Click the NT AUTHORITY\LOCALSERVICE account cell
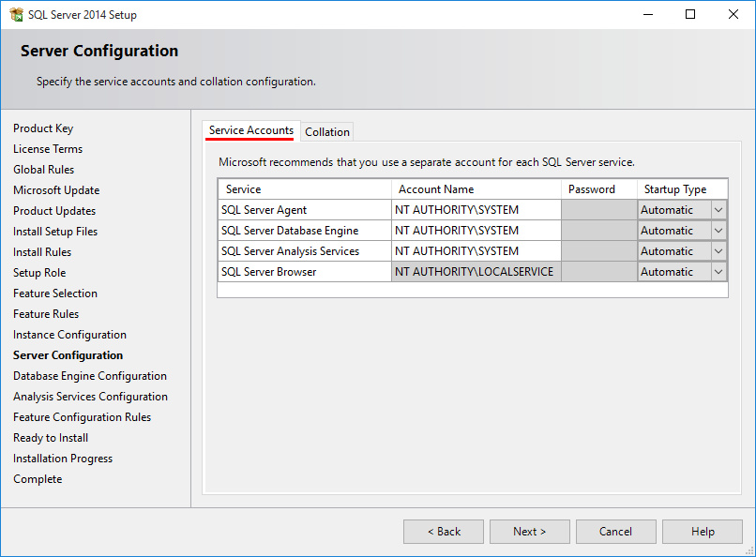Screen dimensions: 756x557 (x=476, y=272)
